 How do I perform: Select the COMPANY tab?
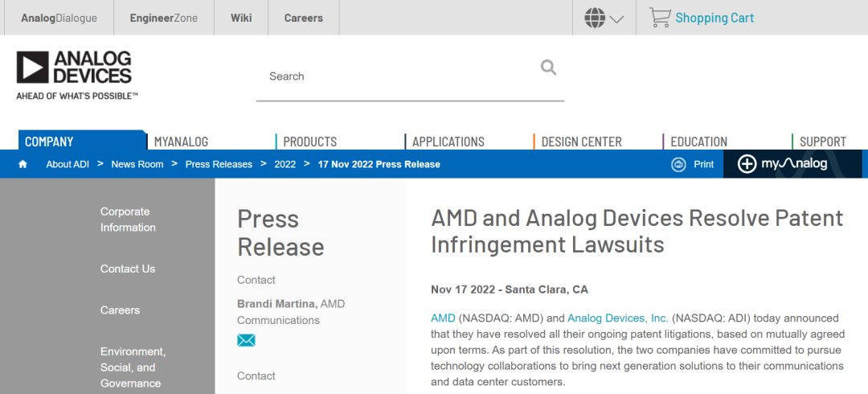click(82, 142)
